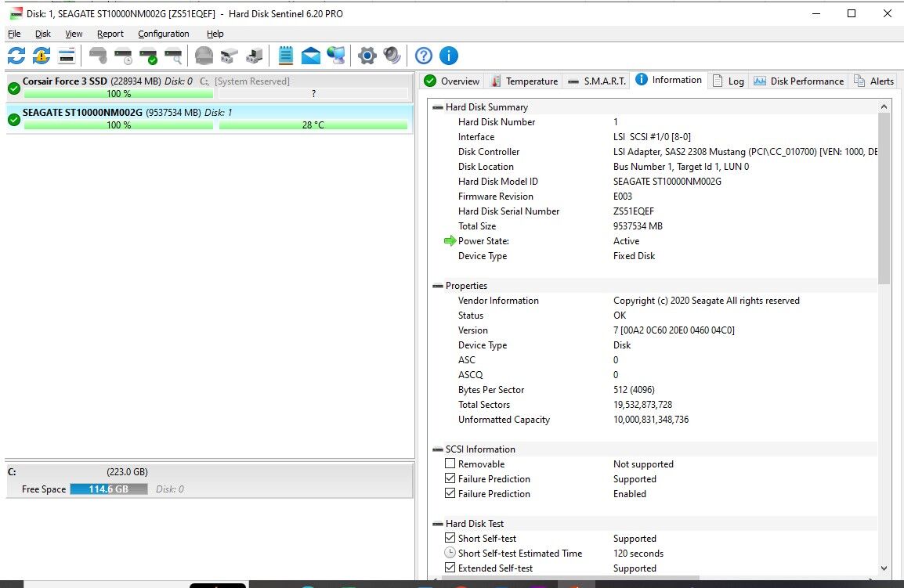Click the 120 seconds estimated time value
The width and height of the screenshot is (904, 588).
click(x=638, y=554)
